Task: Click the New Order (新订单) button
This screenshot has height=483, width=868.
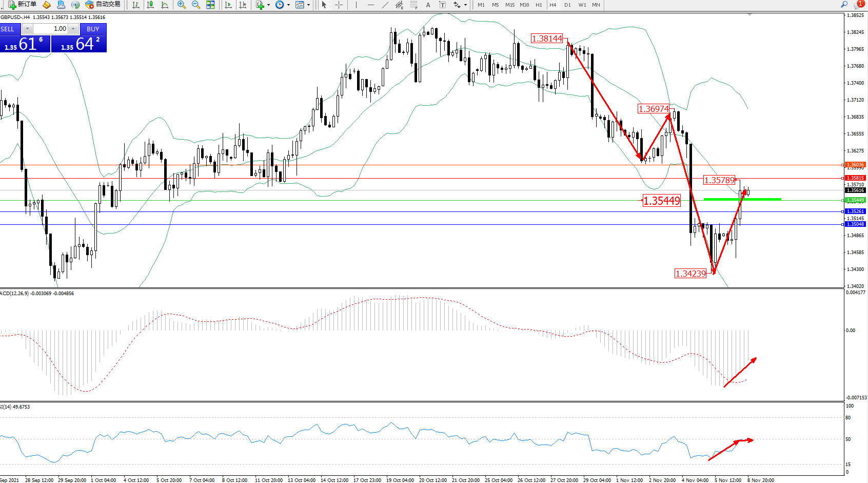Action: tap(22, 5)
